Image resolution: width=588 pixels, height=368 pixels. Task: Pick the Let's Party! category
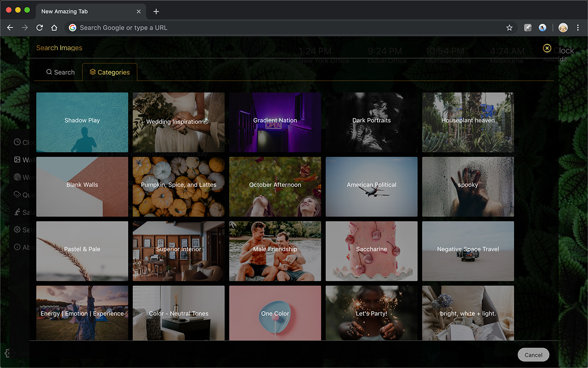(x=372, y=313)
